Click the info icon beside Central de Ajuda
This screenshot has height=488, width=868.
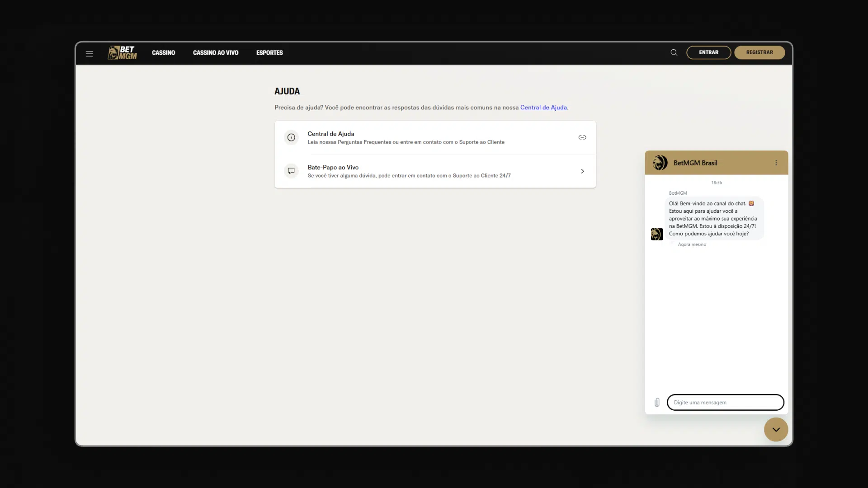291,137
